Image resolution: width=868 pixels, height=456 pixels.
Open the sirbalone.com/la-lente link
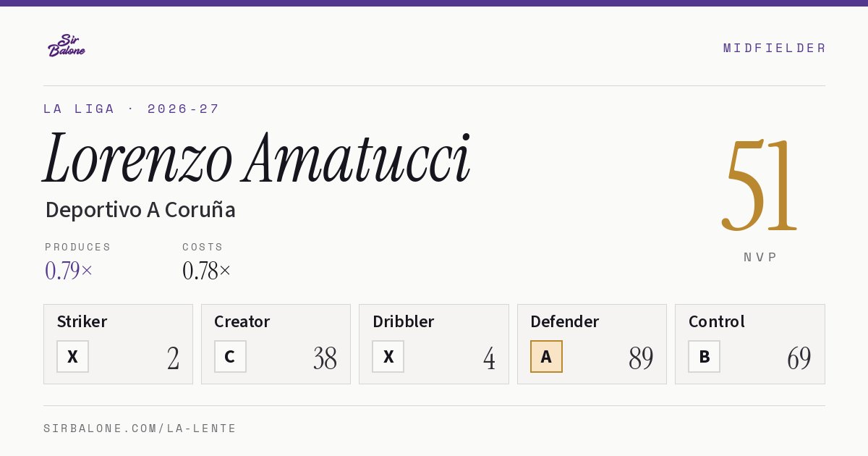click(140, 428)
